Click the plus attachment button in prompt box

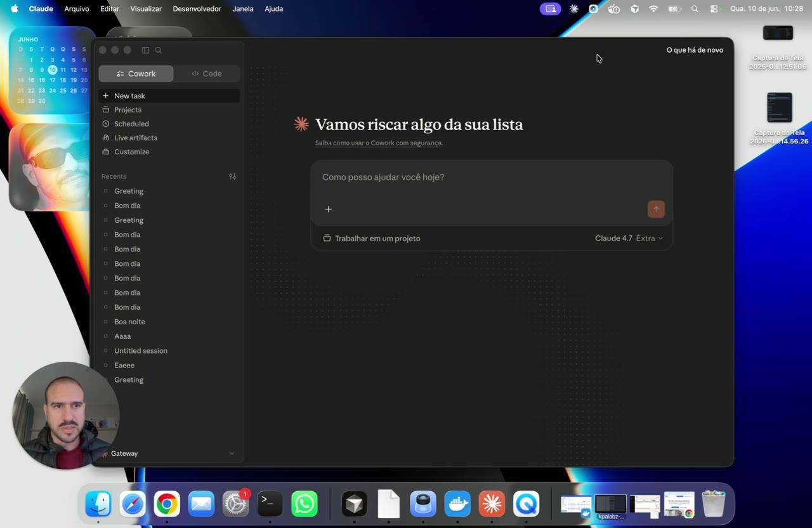(x=329, y=209)
